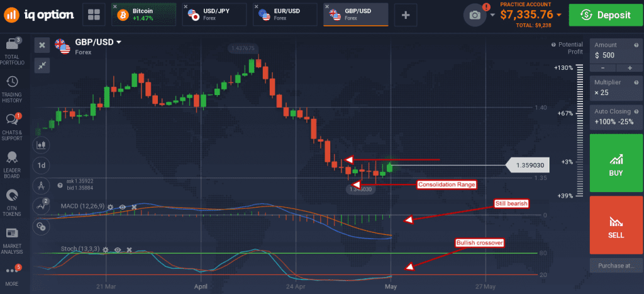Click the TOTAL: $9,238 text
This screenshot has width=644, height=294.
(x=533, y=25)
